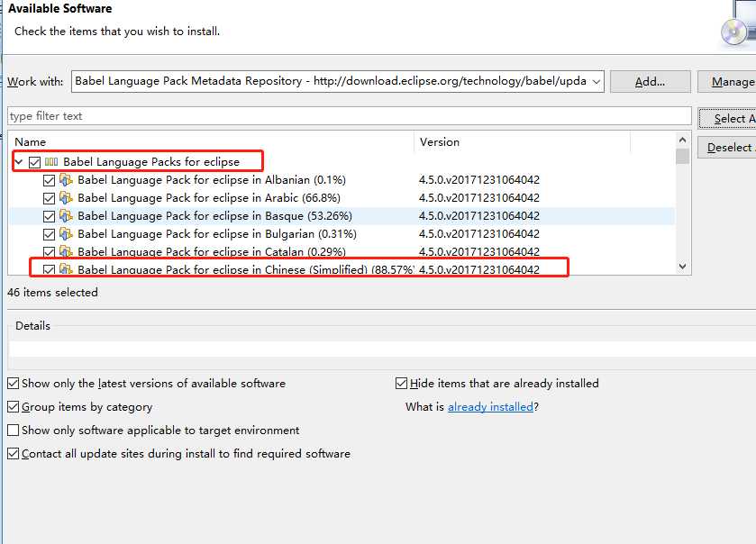Enable Show only software applicable to target environment
The width and height of the screenshot is (756, 544).
14,431
